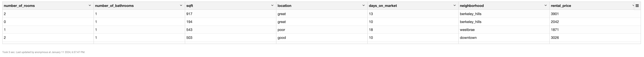Click the rental price cell 3901
The width and height of the screenshot is (644, 57).
tap(555, 14)
